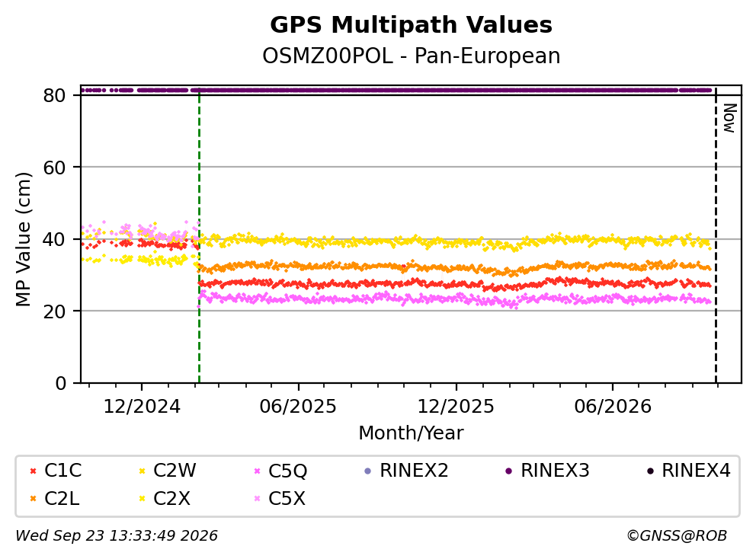The width and height of the screenshot is (756, 559).
Task: Click the C1C red legend marker
Action: 33,471
